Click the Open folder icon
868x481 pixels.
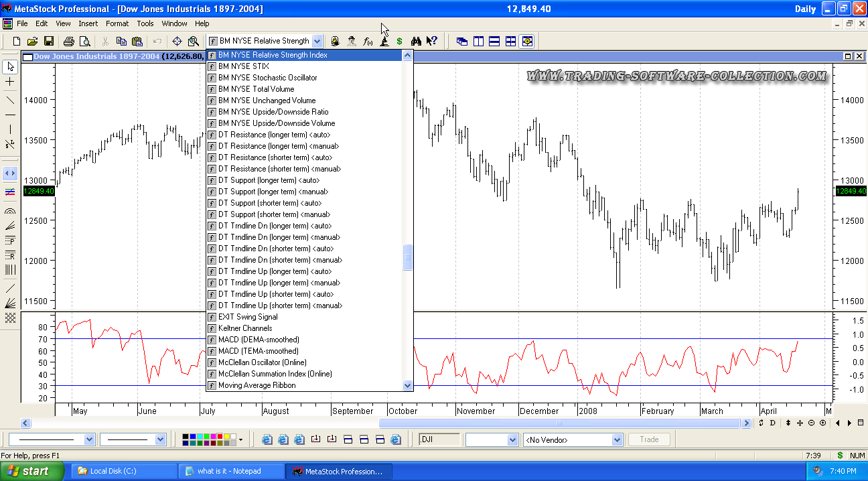[x=32, y=41]
